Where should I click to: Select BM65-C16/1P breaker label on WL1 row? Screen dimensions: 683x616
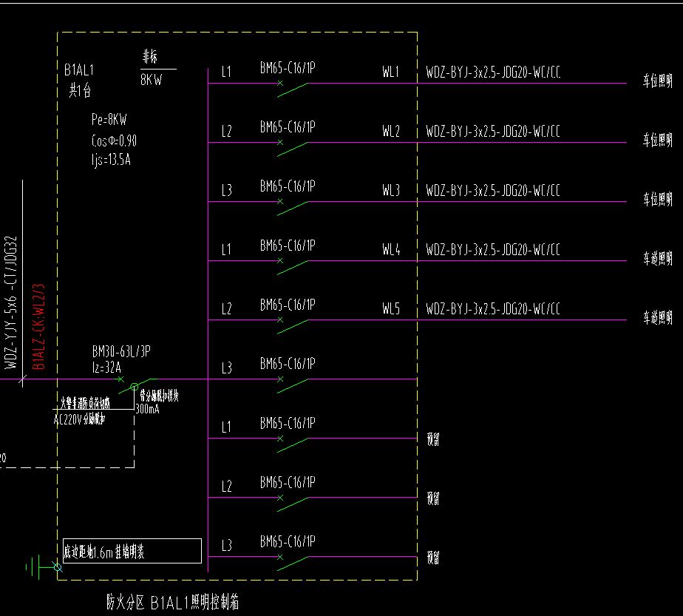(288, 67)
